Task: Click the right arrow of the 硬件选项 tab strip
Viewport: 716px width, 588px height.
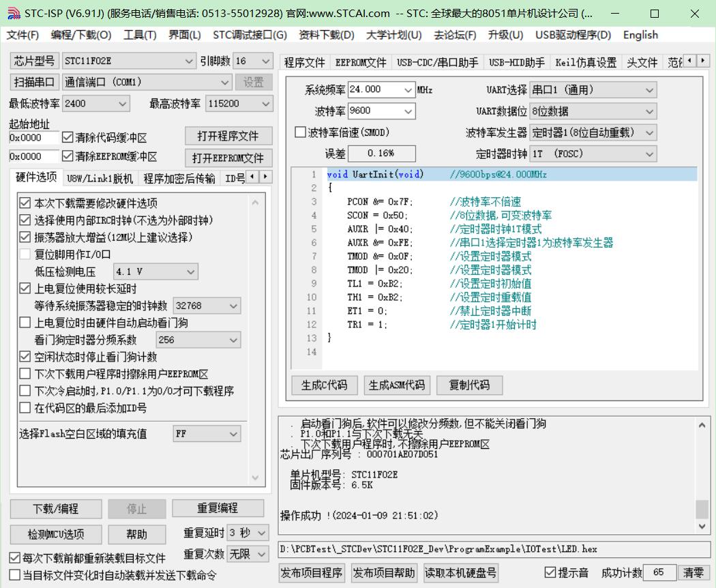Action: point(265,177)
